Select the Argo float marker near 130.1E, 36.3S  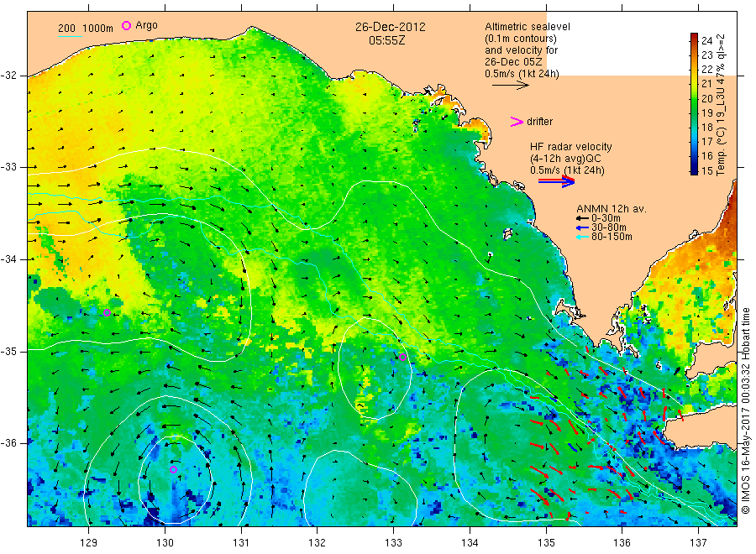(174, 469)
